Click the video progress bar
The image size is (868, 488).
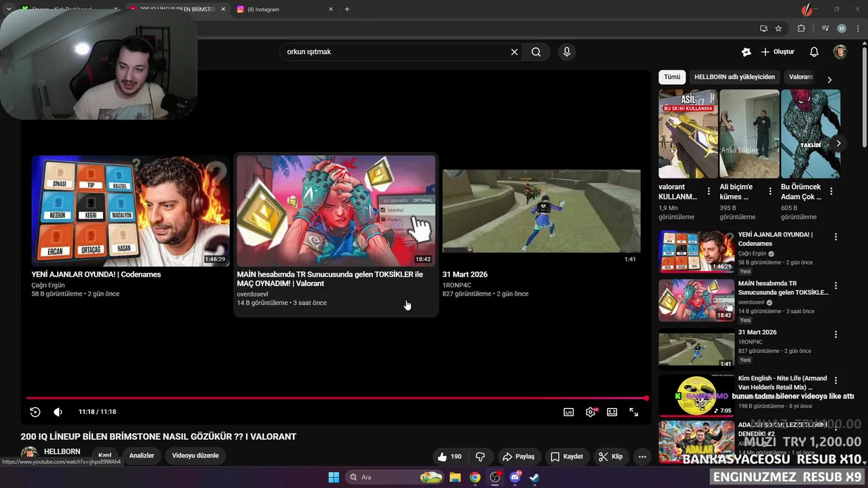click(x=336, y=399)
